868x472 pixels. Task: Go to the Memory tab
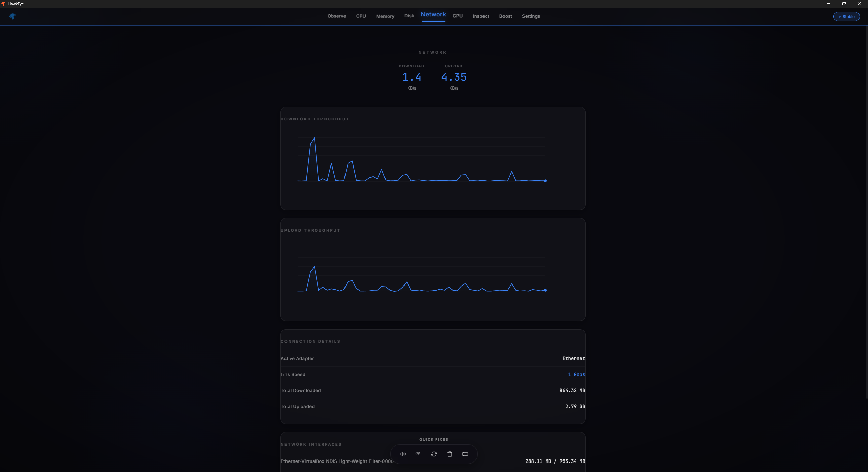[x=385, y=16]
